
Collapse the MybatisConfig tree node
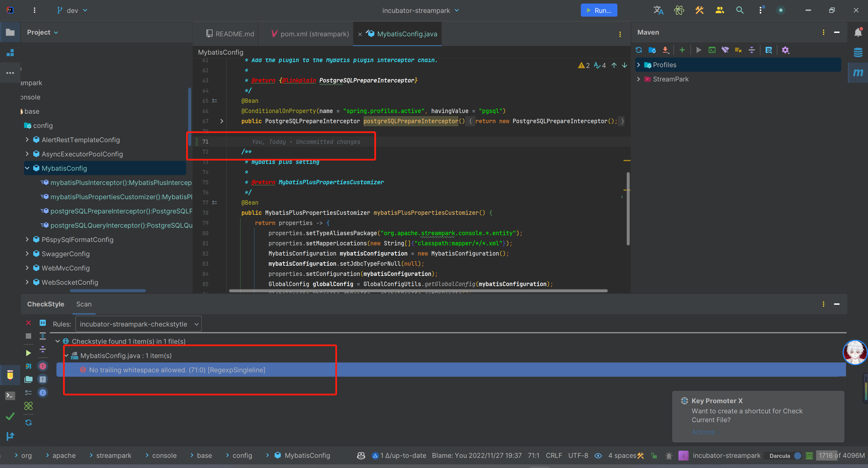point(27,168)
